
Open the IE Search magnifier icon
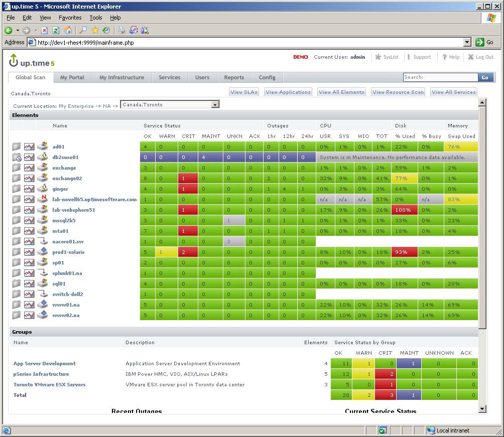[x=83, y=30]
